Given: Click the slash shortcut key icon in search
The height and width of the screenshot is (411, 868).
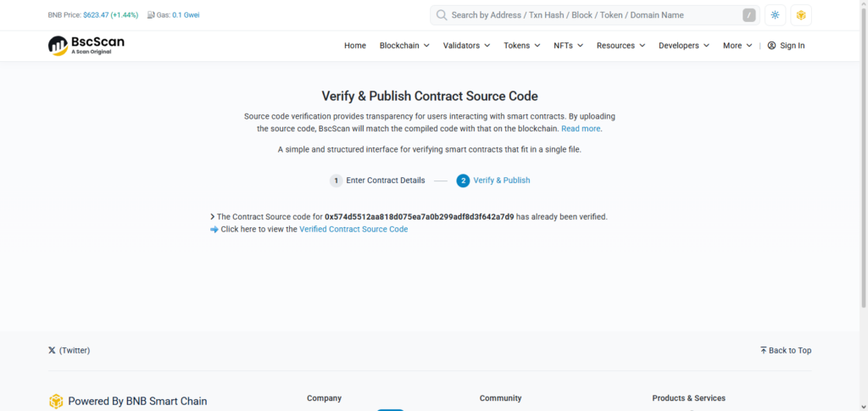Looking at the screenshot, I should point(749,15).
